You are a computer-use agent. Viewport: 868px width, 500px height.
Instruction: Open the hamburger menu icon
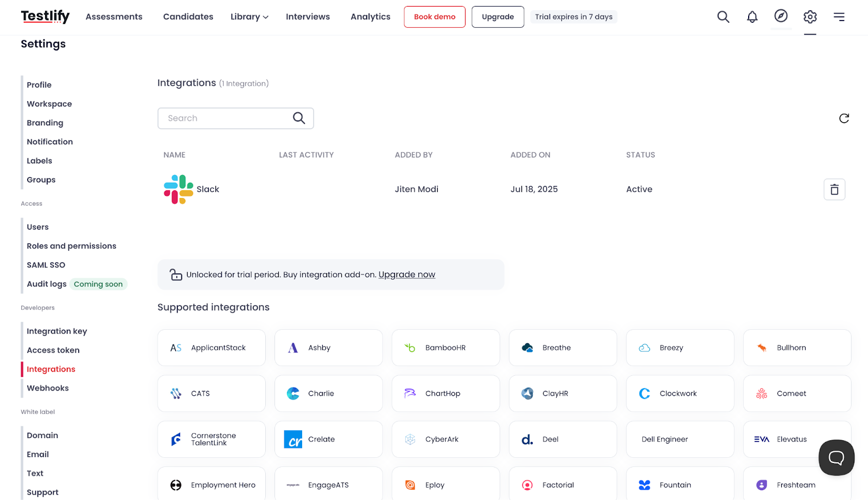point(839,17)
